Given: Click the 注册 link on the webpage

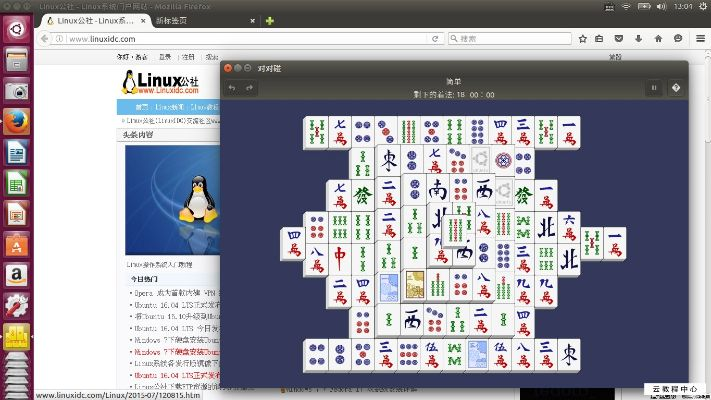Looking at the screenshot, I should [188, 57].
